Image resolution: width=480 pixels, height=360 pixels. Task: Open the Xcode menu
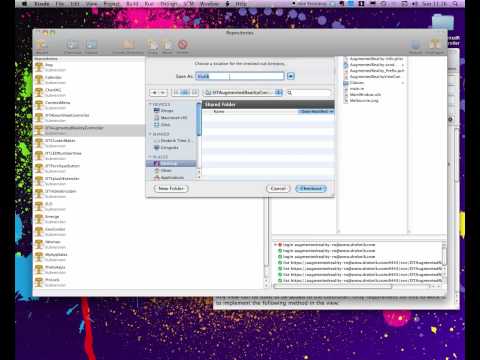(x=42, y=4)
